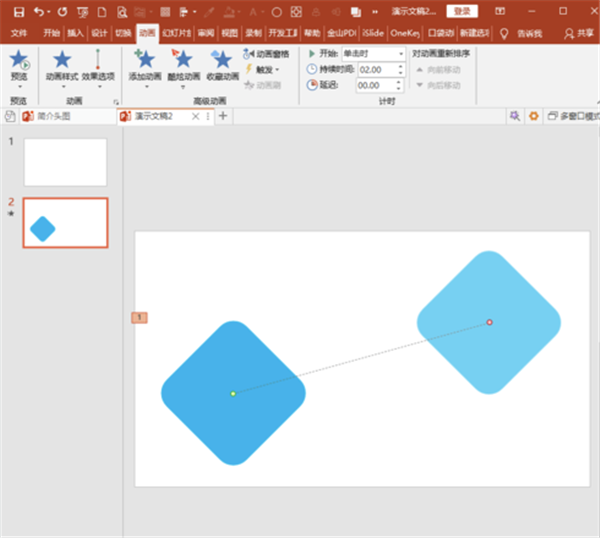Viewport: 600px width, 538px height.
Task: Expand the Start timing dropdown
Action: point(400,54)
